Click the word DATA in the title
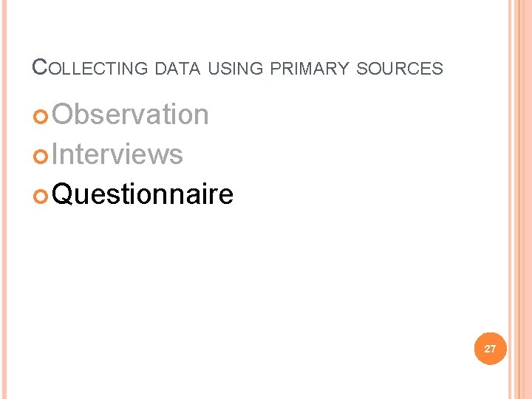The height and width of the screenshot is (399, 532). point(177,69)
